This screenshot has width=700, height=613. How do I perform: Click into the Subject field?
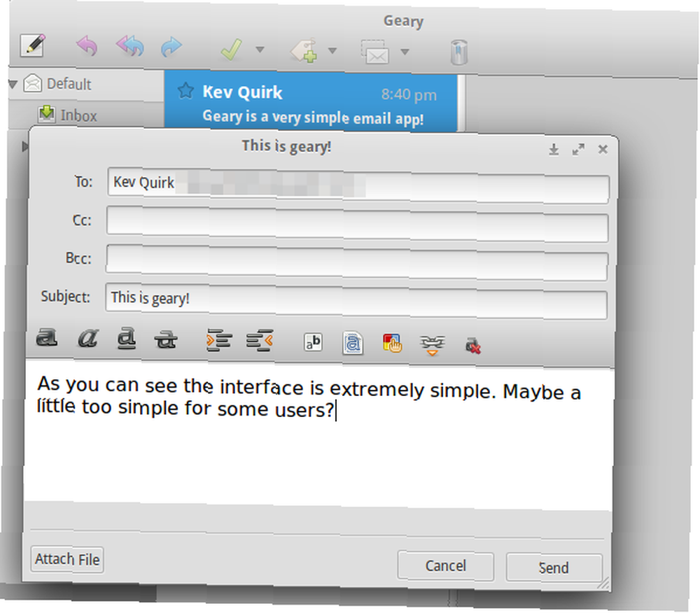(356, 301)
